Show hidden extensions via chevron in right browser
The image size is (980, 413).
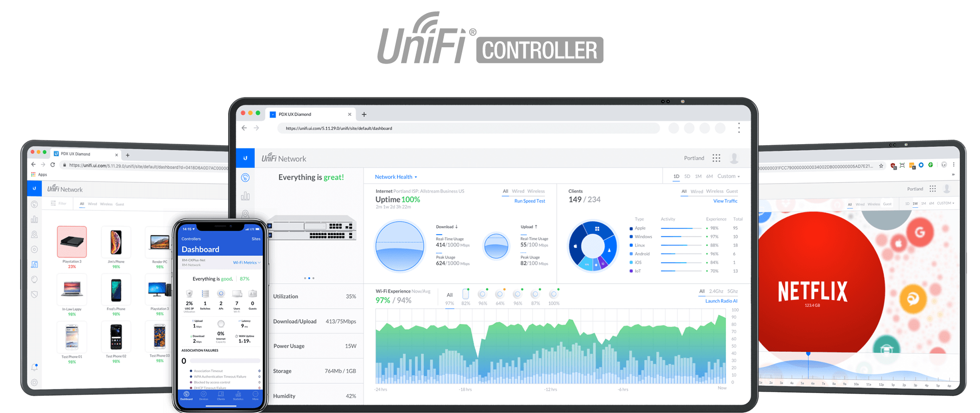click(953, 175)
